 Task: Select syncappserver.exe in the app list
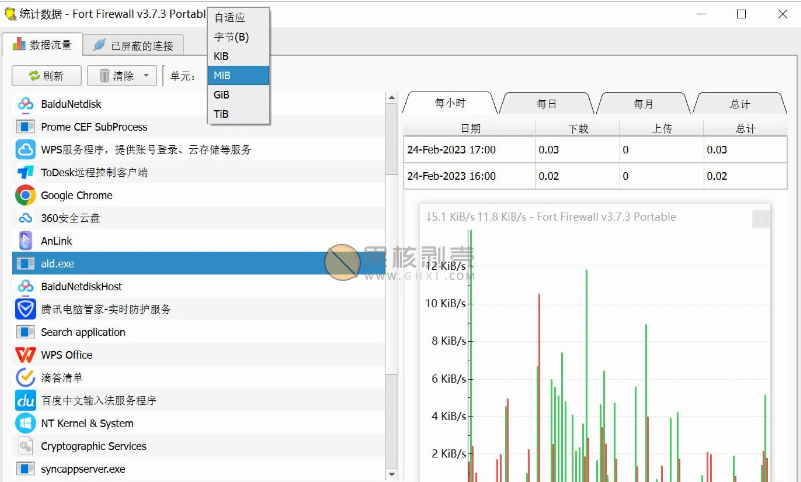tap(198, 469)
